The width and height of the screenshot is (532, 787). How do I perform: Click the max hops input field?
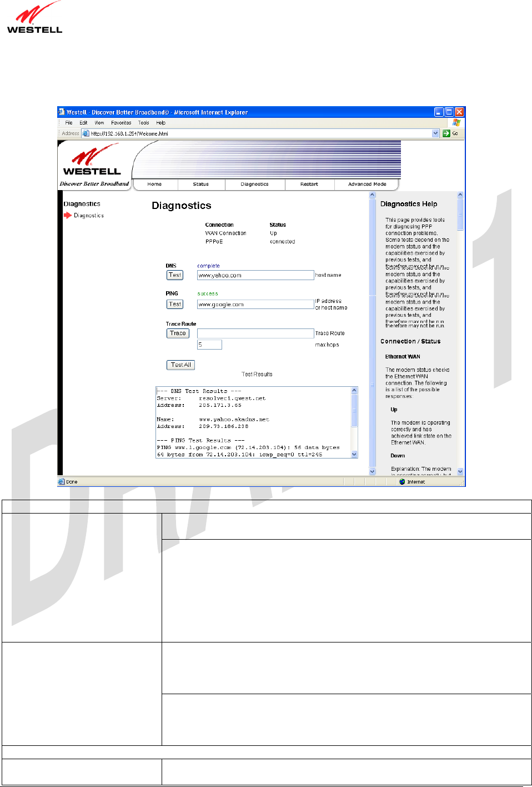point(209,345)
